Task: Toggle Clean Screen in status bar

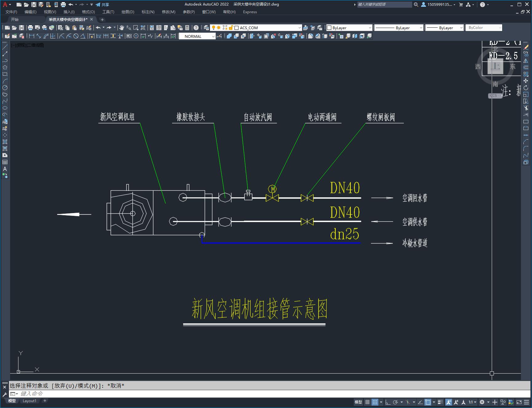Action: 519,402
